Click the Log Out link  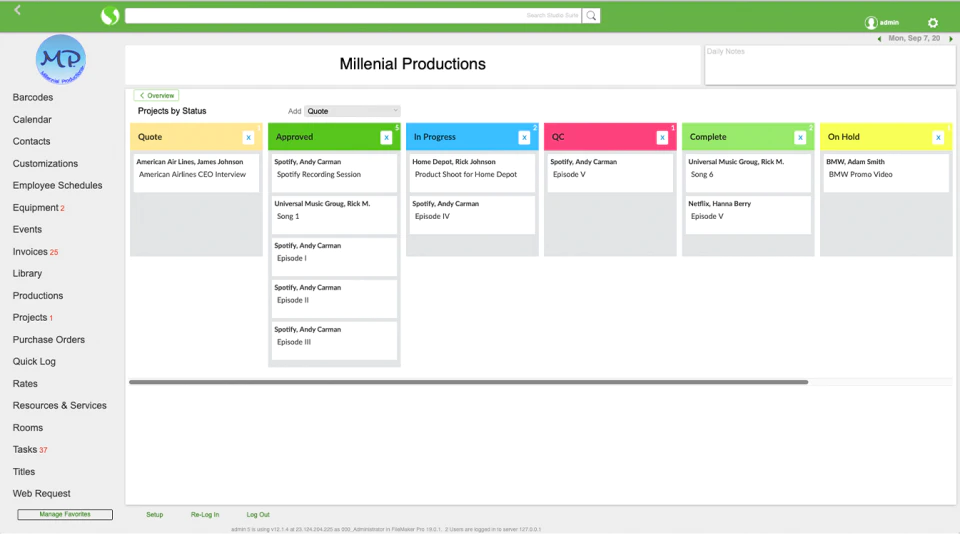coord(258,515)
